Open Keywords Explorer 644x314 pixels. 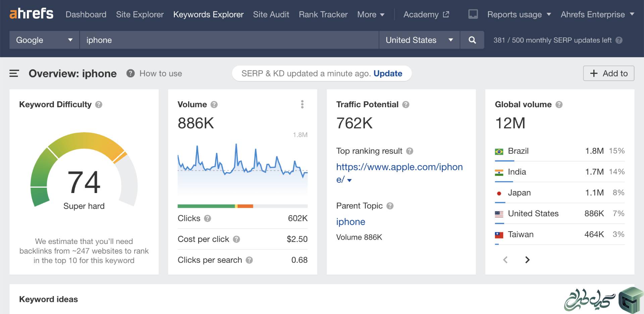pos(208,14)
